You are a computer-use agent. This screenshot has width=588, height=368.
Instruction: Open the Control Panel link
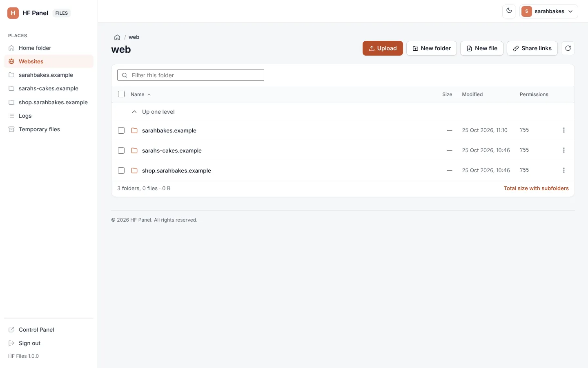pos(49,330)
